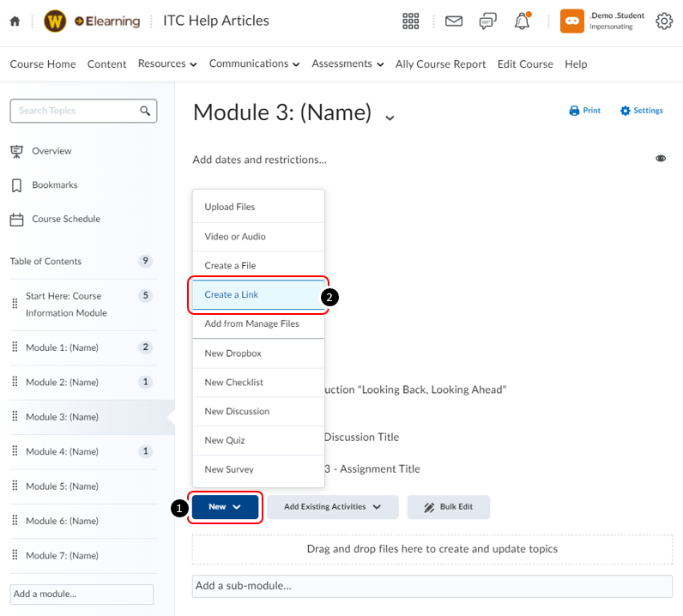Click the Print icon link
The width and height of the screenshot is (683, 616).
584,111
